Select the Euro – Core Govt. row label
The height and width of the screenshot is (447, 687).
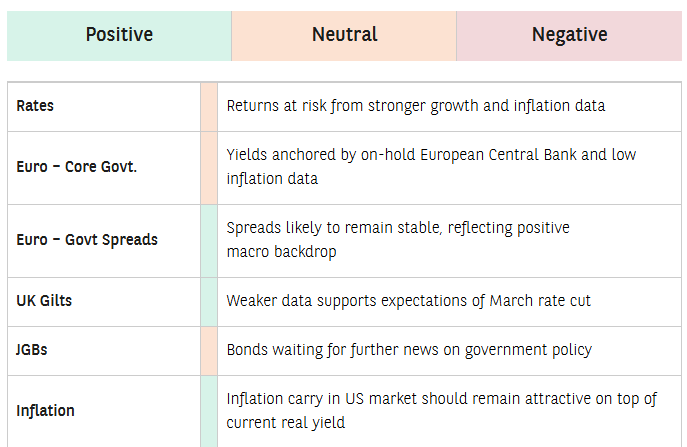77,167
